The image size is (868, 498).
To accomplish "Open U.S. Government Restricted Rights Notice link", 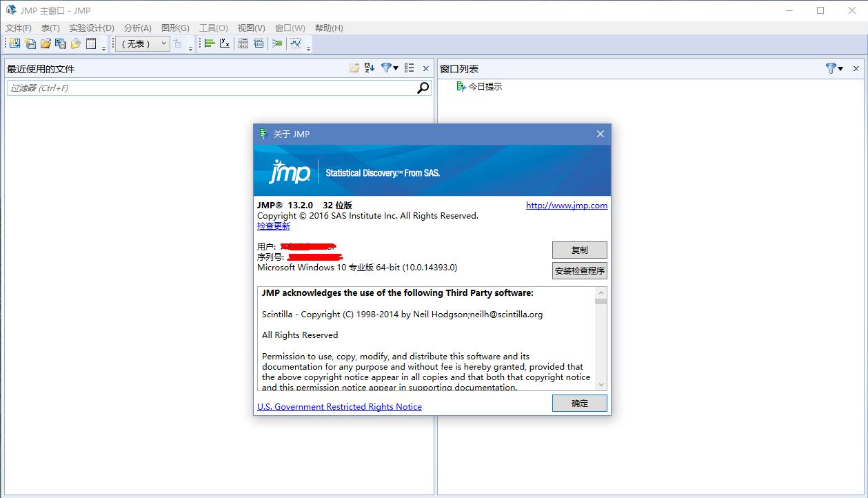I will pos(339,406).
